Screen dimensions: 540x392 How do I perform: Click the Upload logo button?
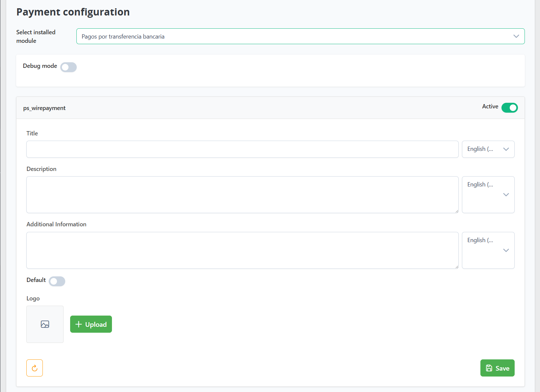[x=91, y=324]
